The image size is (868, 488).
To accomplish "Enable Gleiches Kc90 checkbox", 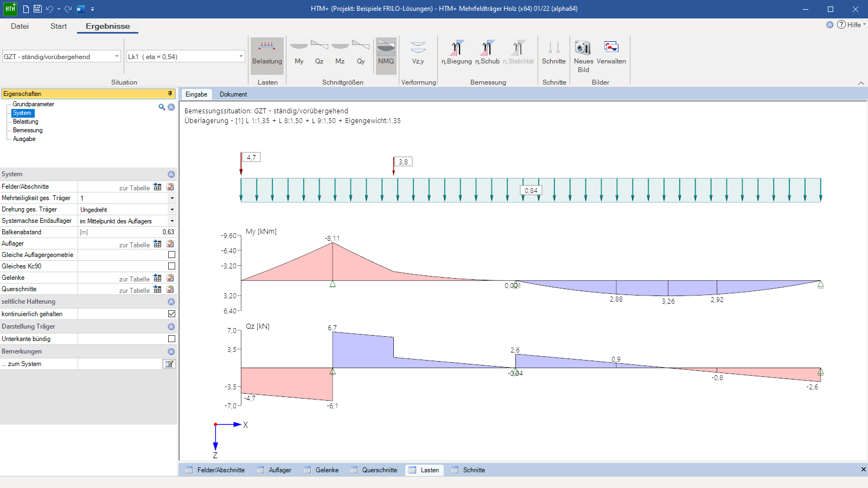I will (x=171, y=266).
